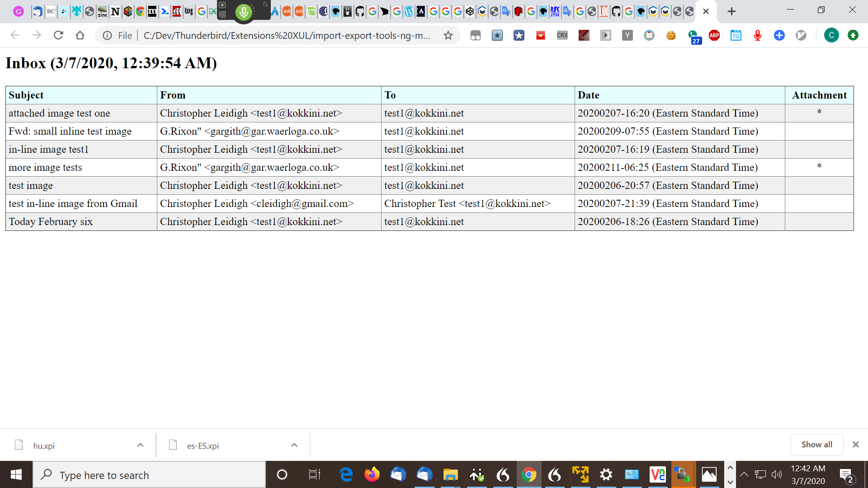Image resolution: width=868 pixels, height=488 pixels.
Task: Click the Show all downloads button
Action: 816,445
